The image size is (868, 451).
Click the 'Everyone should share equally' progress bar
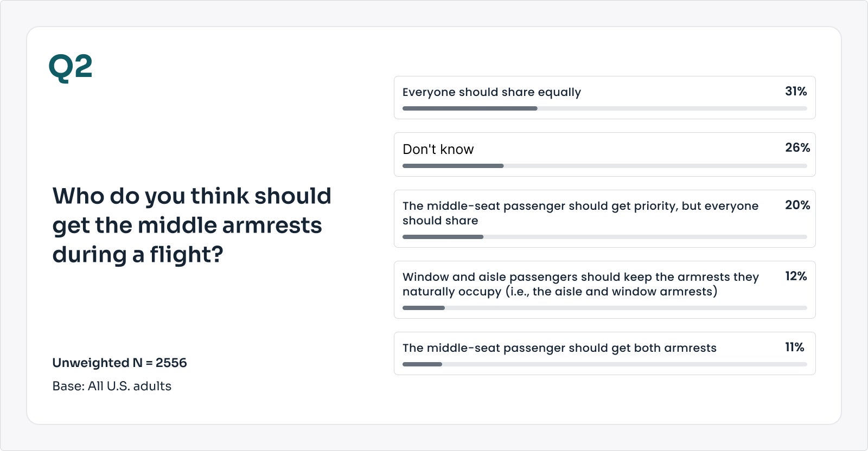(x=605, y=108)
